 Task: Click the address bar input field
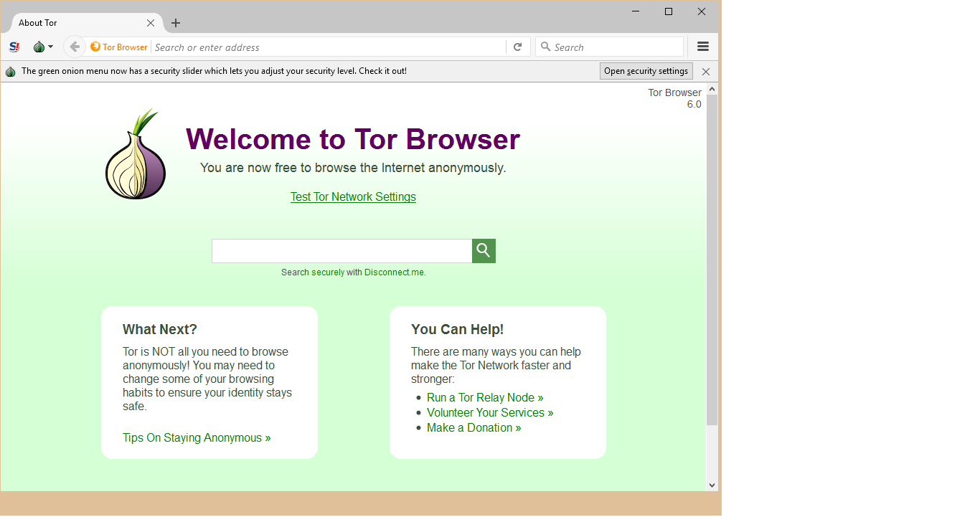tap(329, 47)
